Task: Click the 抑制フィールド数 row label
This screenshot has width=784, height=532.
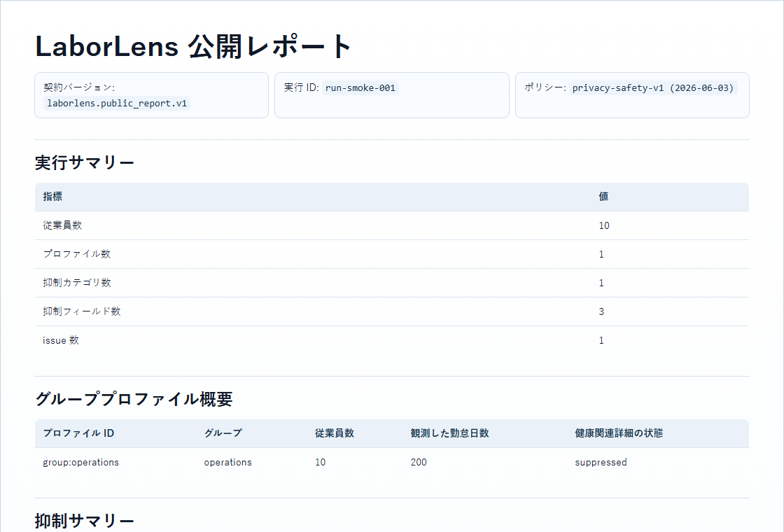Action: (x=82, y=311)
